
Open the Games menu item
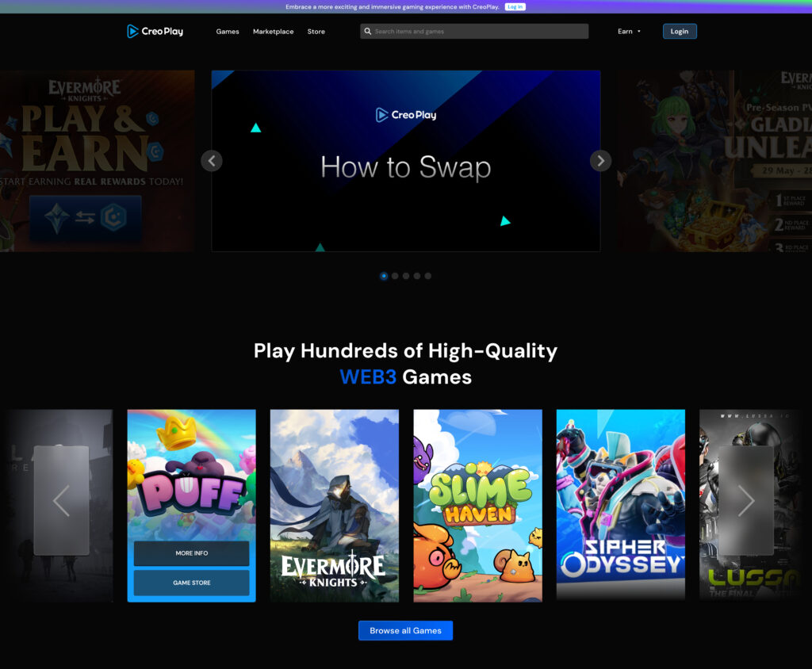[x=228, y=32]
